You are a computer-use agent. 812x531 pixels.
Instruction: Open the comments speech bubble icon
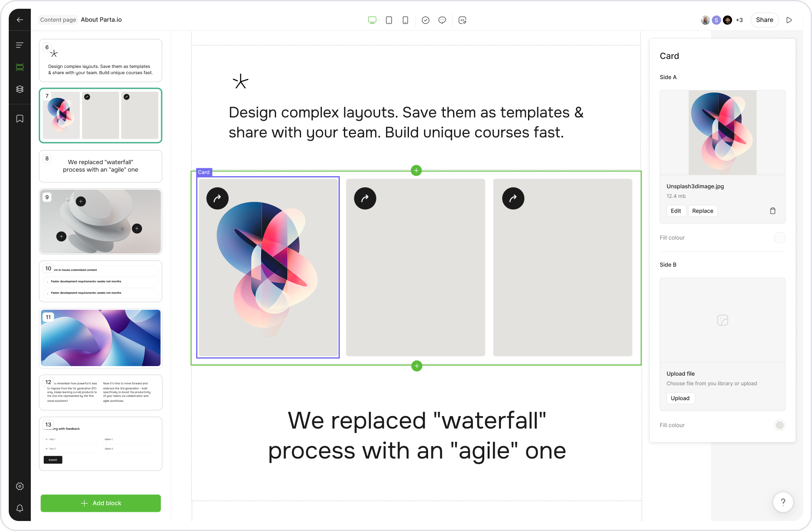tap(442, 20)
